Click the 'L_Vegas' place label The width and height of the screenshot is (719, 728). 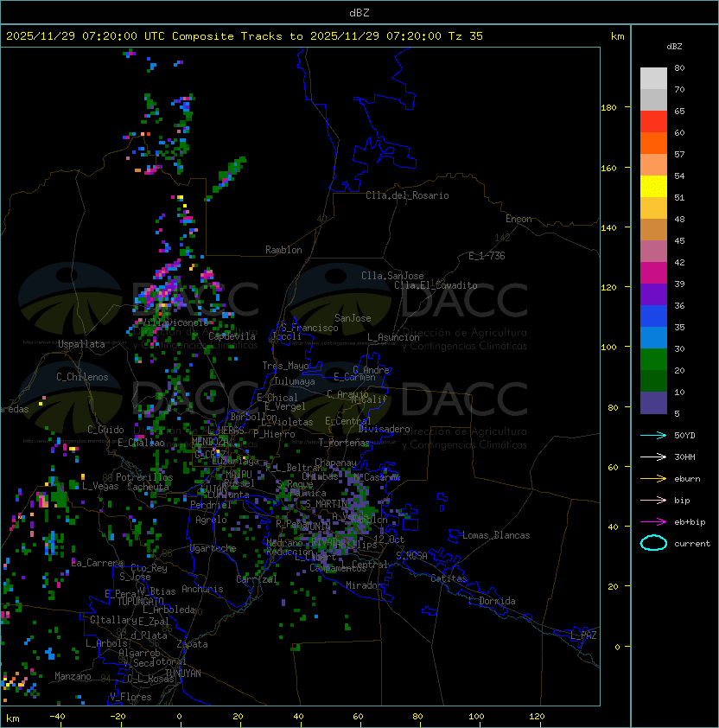(x=100, y=486)
